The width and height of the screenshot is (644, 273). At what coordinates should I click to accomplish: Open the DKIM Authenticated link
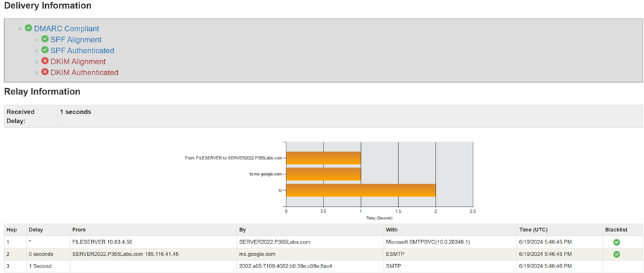coord(84,73)
